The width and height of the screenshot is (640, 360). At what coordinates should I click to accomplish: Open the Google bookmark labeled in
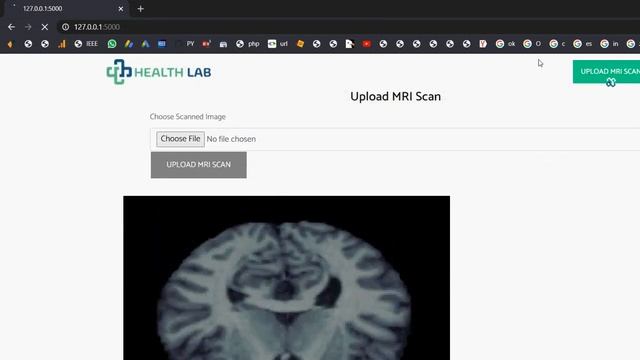pyautogui.click(x=609, y=44)
